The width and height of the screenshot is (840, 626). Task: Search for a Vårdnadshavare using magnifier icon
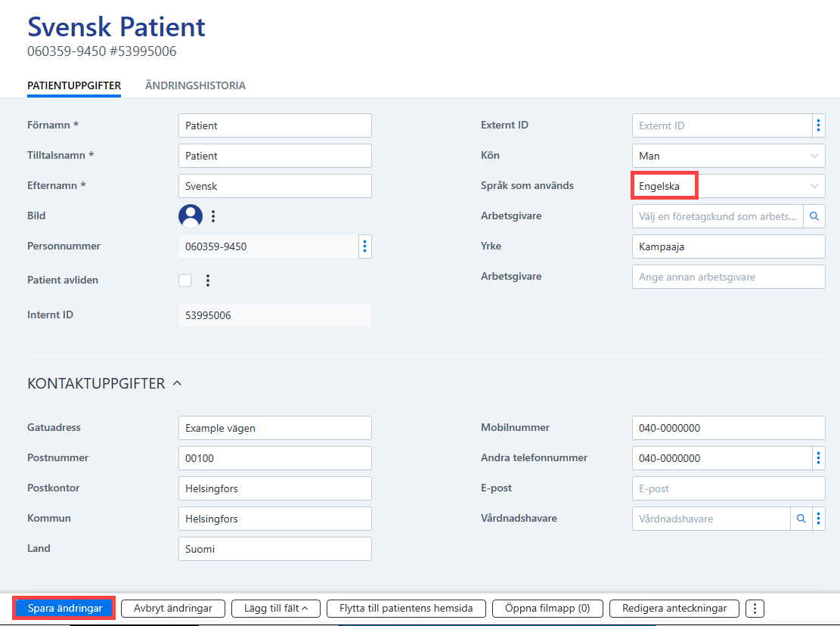(801, 519)
